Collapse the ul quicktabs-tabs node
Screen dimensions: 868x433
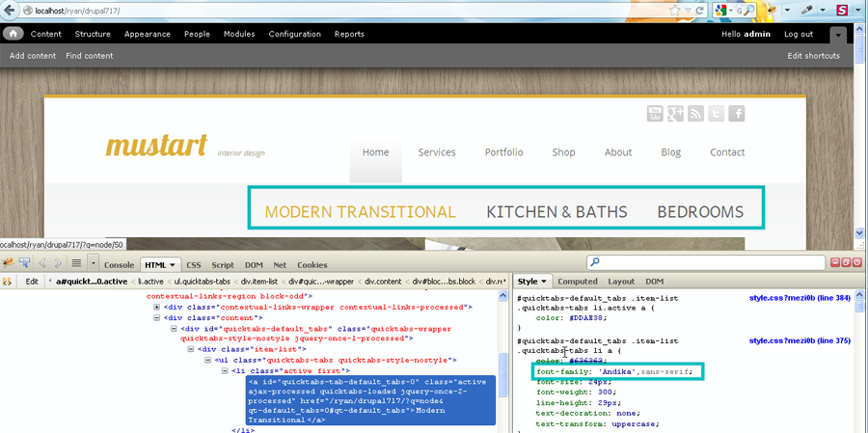pyautogui.click(x=207, y=360)
